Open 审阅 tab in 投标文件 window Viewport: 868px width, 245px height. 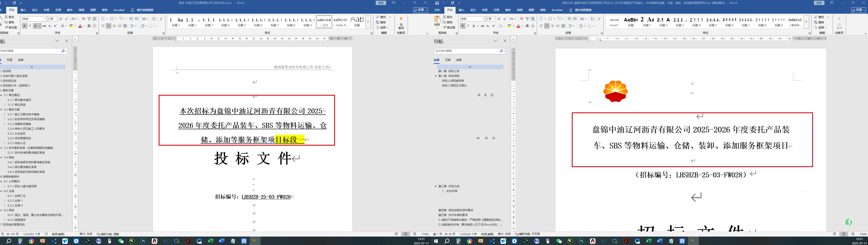[81, 10]
